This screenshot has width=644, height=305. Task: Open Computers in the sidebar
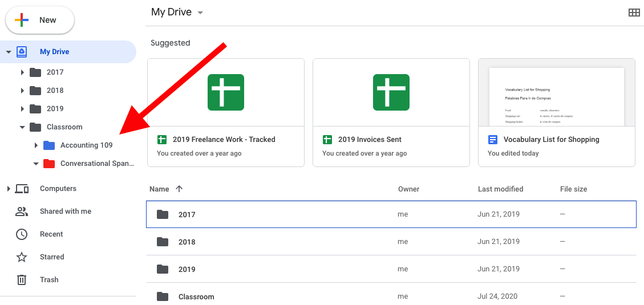[x=58, y=189]
